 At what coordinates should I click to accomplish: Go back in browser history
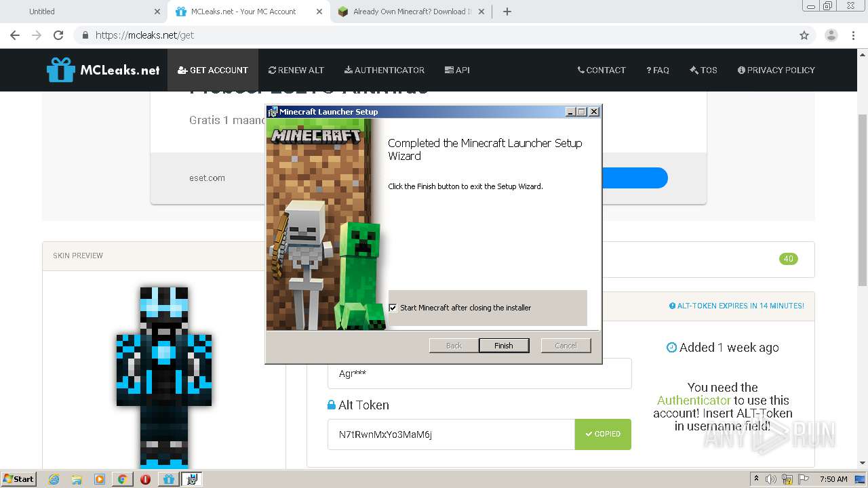pos(15,35)
